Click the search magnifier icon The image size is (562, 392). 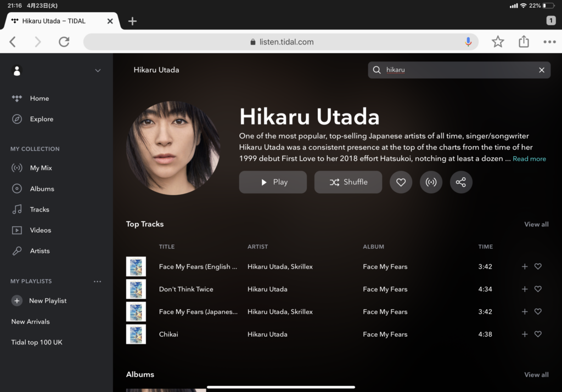[376, 70]
